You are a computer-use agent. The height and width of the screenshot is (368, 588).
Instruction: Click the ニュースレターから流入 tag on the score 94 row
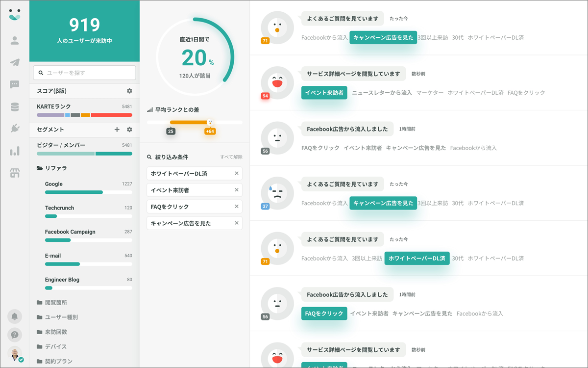382,93
